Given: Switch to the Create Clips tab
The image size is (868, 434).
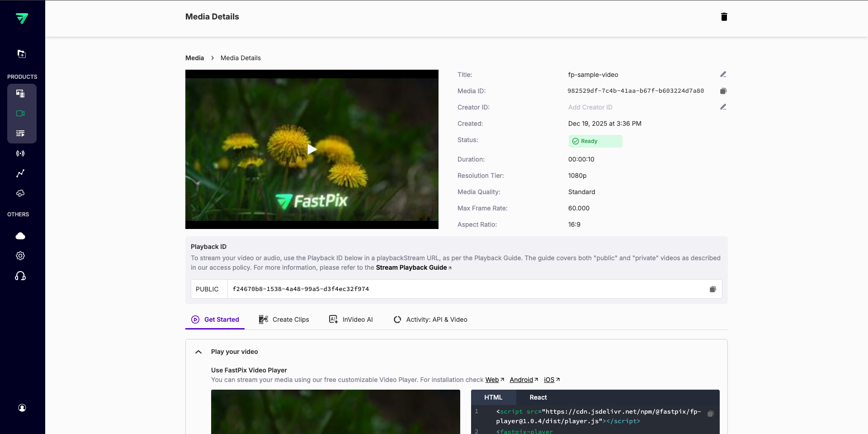Looking at the screenshot, I should [290, 320].
